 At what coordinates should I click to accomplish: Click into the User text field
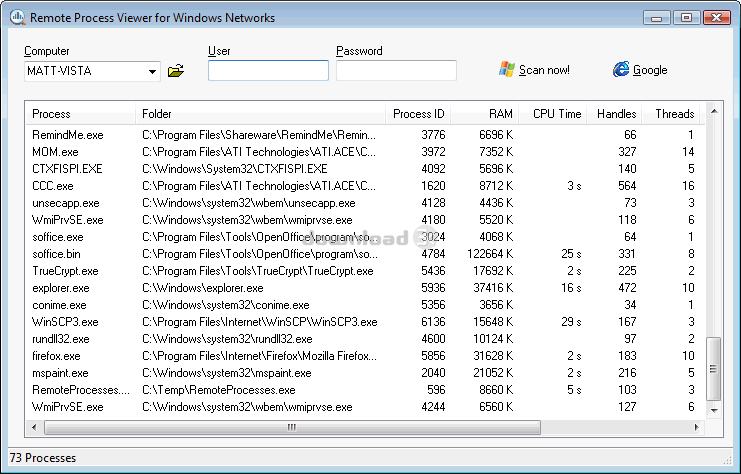tap(268, 71)
